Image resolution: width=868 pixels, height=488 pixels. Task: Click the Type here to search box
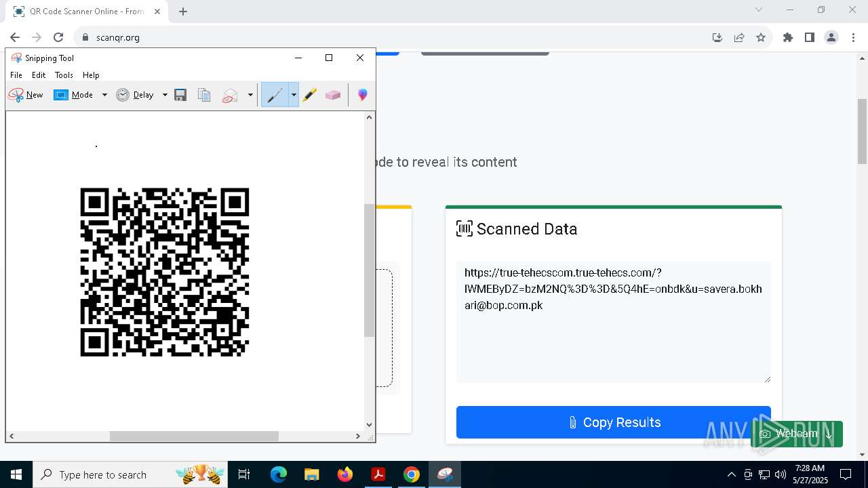132,474
